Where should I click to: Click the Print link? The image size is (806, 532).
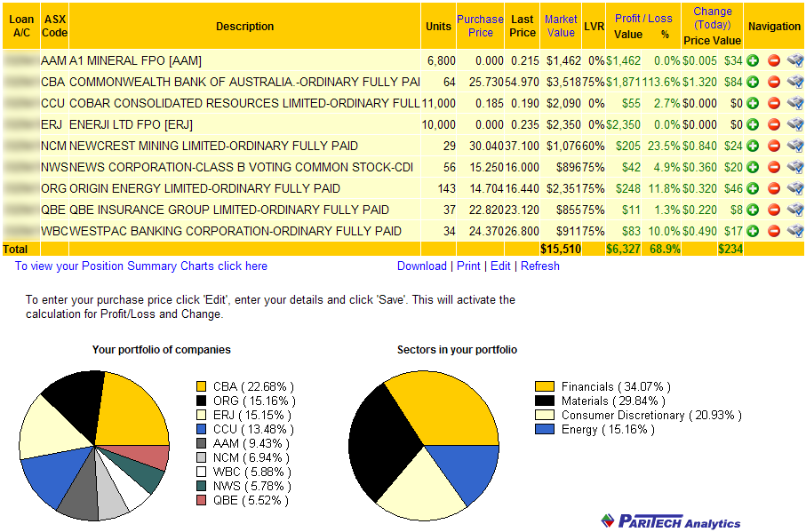point(468,266)
